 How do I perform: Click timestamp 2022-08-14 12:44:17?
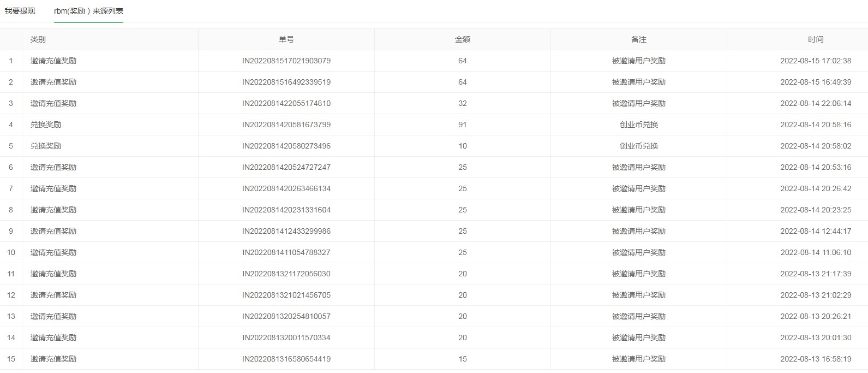coord(816,231)
